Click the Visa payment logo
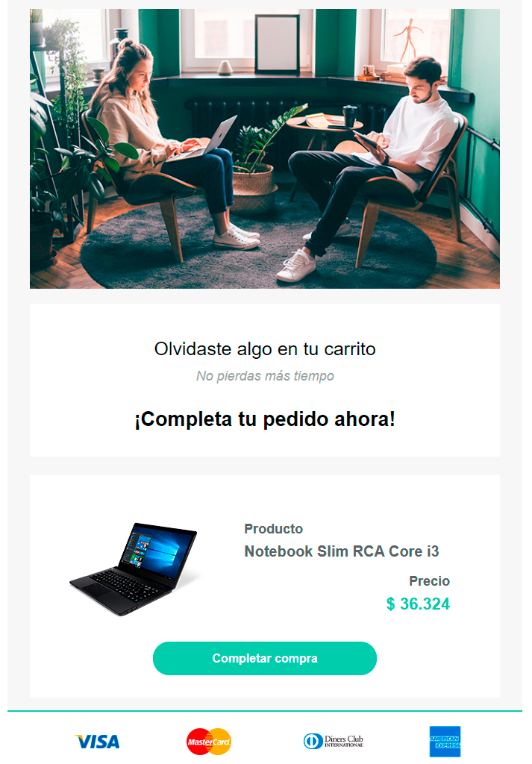 pyautogui.click(x=98, y=742)
